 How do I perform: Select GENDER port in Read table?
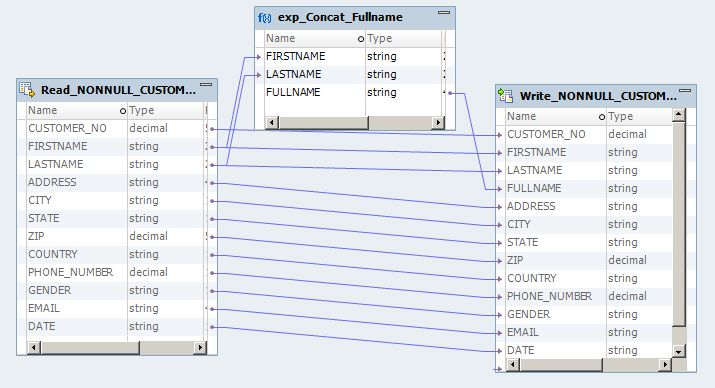pos(49,290)
